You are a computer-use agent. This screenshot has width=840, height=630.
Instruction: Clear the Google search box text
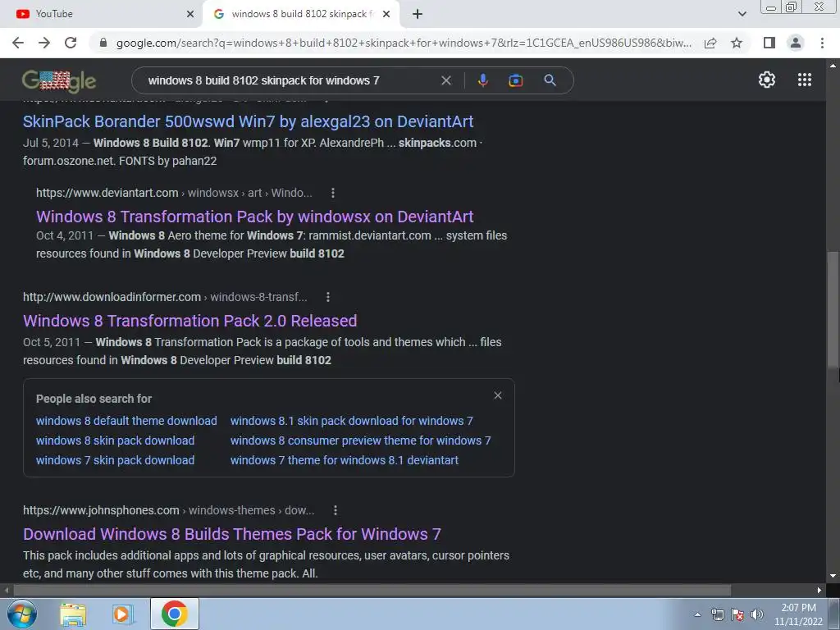[x=446, y=80]
